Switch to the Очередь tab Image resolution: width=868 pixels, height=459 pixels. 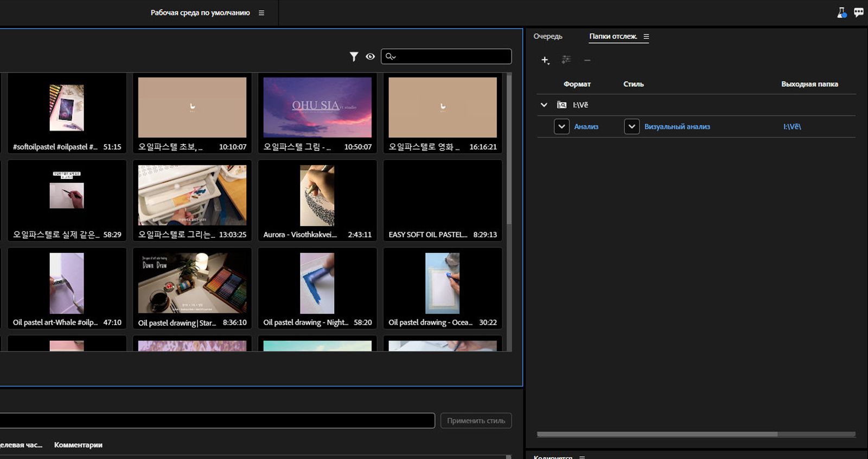(547, 36)
